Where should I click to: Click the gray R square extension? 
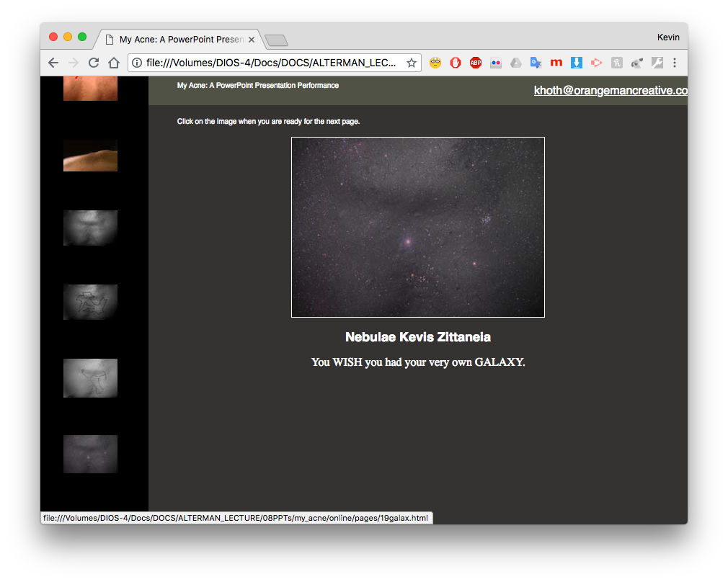616,63
